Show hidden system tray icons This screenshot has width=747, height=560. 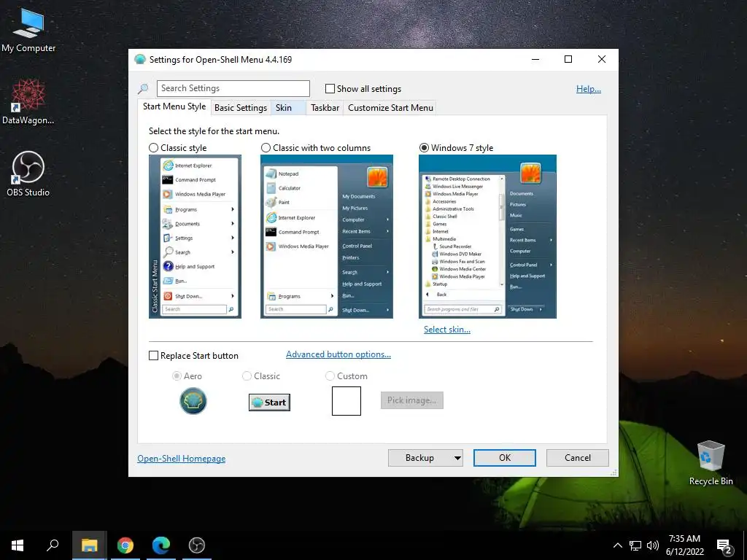click(617, 545)
